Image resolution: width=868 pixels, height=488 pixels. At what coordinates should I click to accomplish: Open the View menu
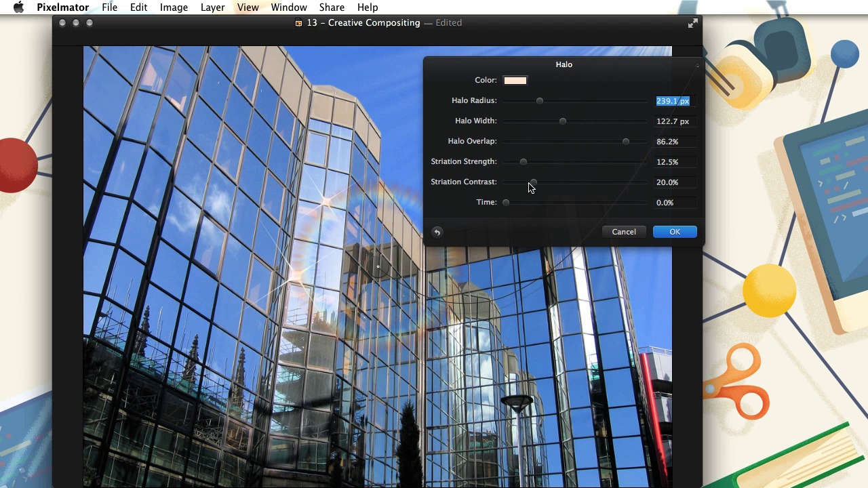point(248,7)
